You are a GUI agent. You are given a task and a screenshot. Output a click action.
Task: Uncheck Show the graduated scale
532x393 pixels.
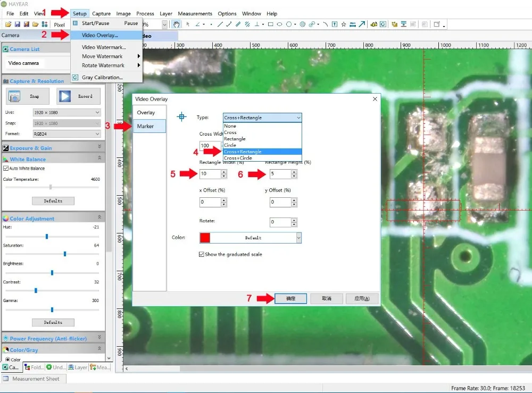click(x=202, y=254)
